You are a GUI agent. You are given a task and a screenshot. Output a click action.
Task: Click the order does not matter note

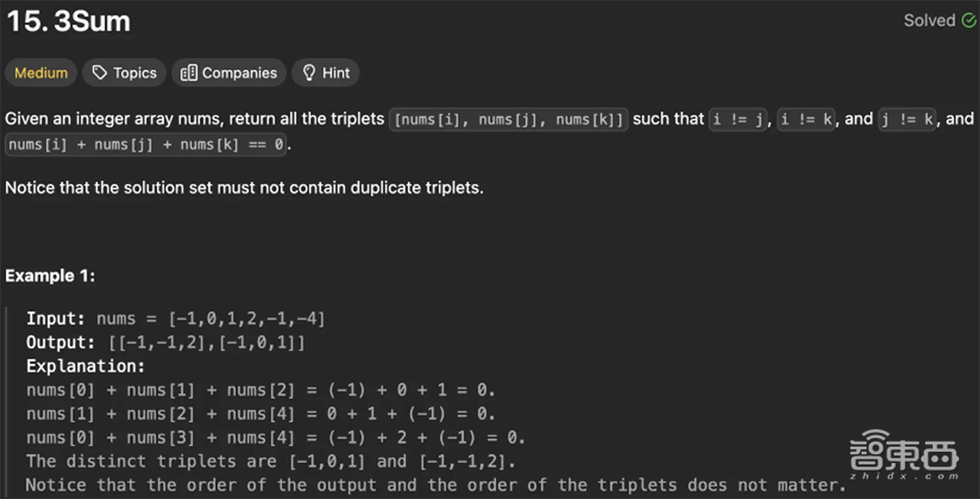click(435, 484)
